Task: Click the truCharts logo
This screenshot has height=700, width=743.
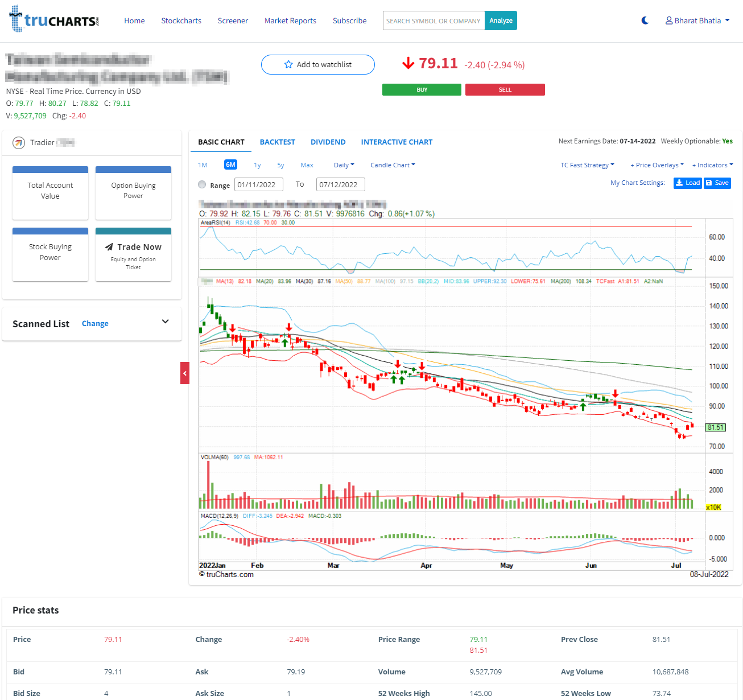Action: [53, 19]
